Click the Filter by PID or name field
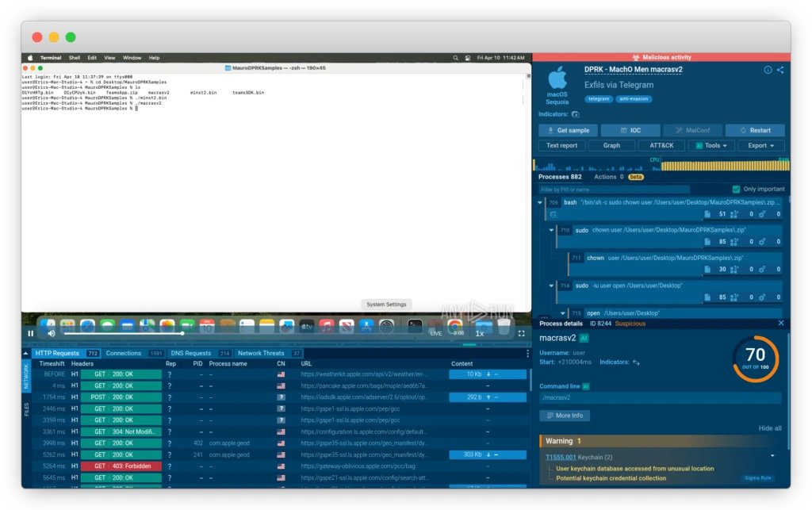 tap(614, 190)
